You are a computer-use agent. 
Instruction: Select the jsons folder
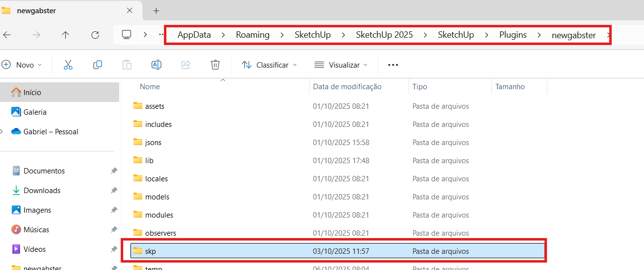pos(153,142)
